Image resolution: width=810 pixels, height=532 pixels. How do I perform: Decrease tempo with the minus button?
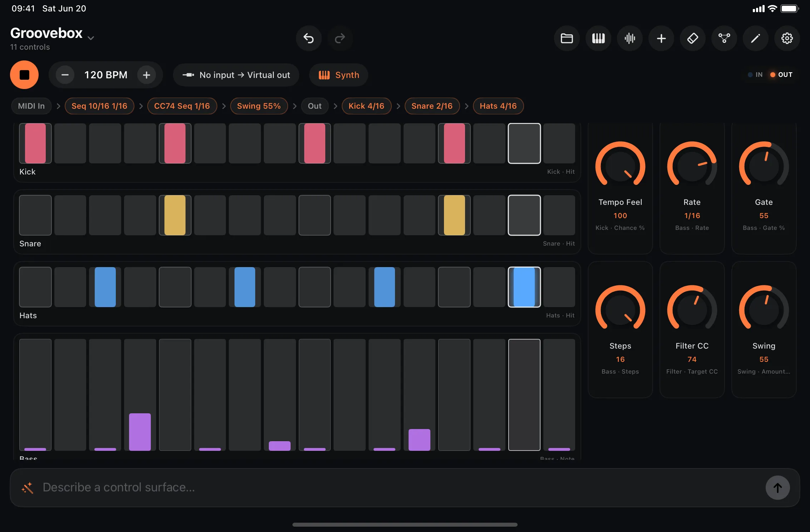click(x=65, y=75)
